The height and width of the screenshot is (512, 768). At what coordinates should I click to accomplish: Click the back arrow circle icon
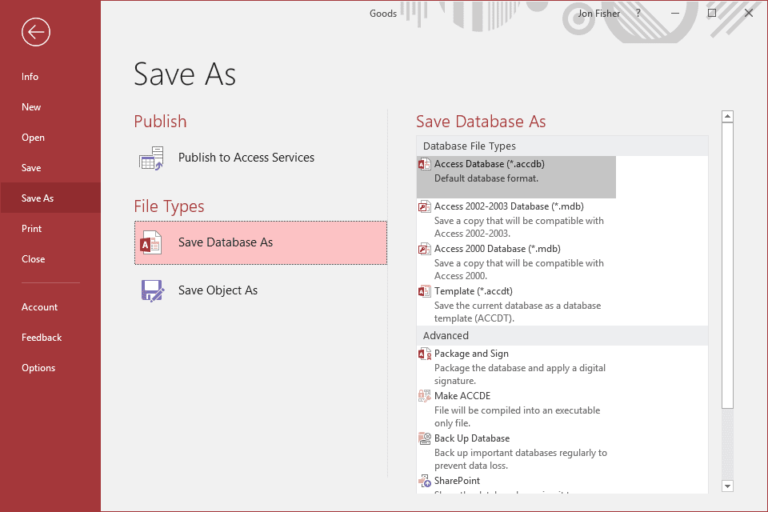36,33
